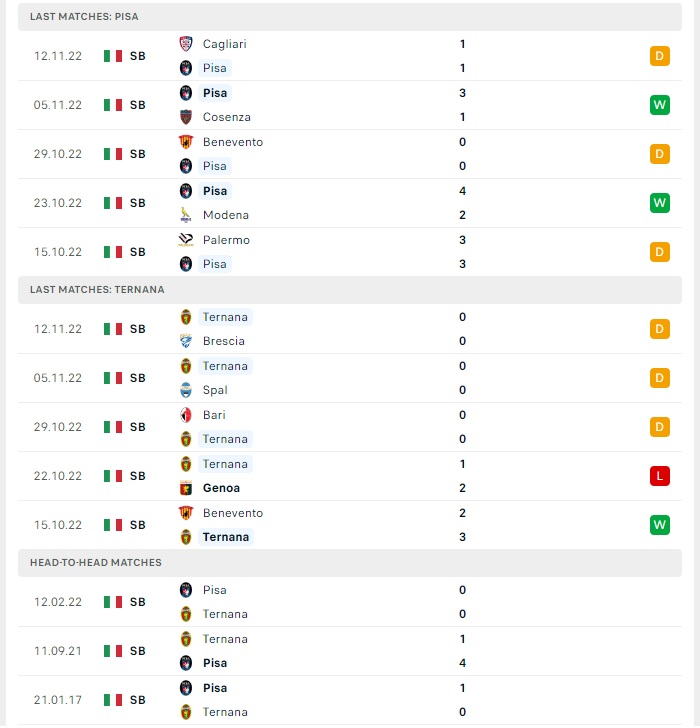
Task: Click the Spal team logo icon
Action: (x=186, y=390)
